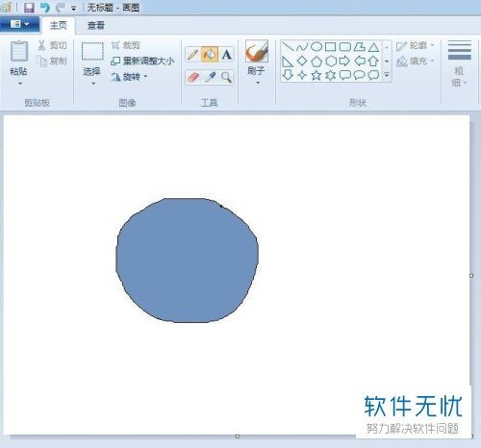Select the Fill with color bucket tool

coord(210,54)
